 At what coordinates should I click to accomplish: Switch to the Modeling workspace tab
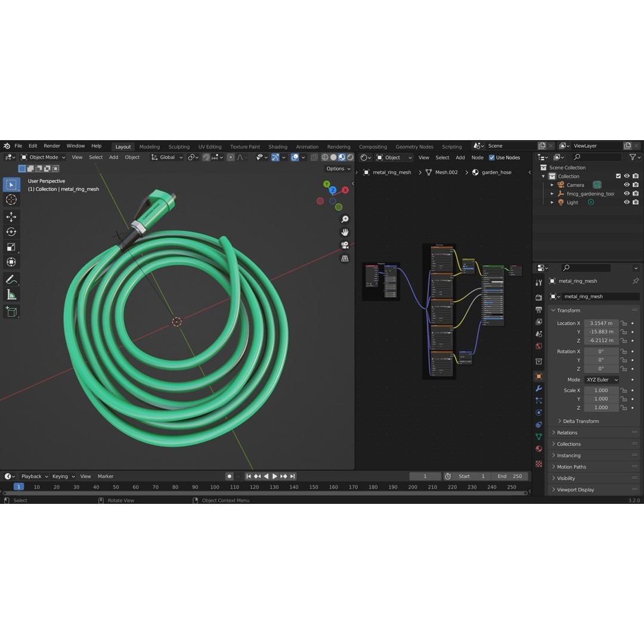150,147
